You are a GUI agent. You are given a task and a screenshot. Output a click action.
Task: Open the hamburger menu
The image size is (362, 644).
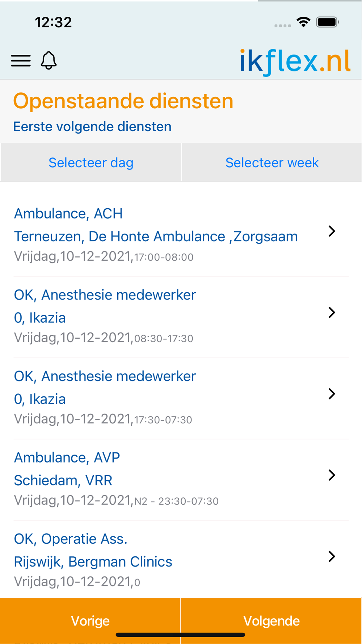pos(21,60)
